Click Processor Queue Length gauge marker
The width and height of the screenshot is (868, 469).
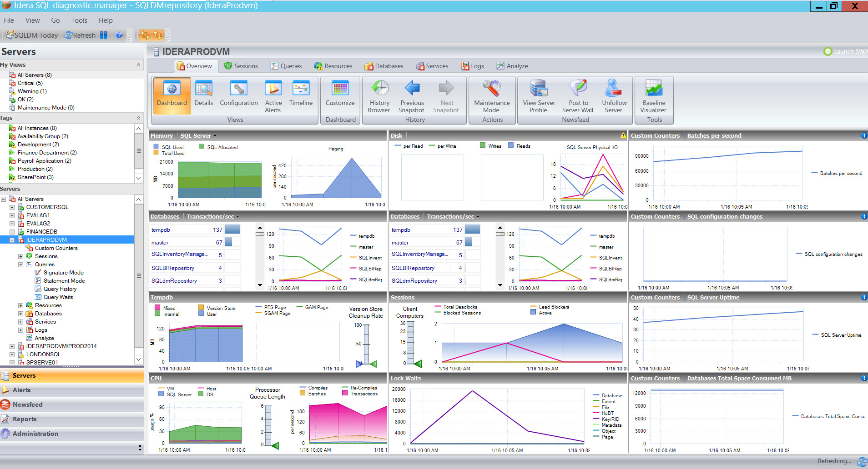coord(275,446)
